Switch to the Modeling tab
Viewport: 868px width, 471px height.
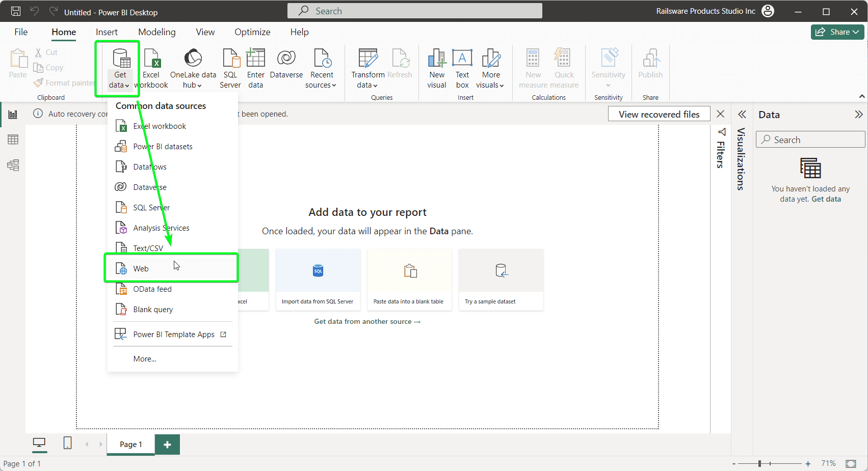[x=157, y=32]
